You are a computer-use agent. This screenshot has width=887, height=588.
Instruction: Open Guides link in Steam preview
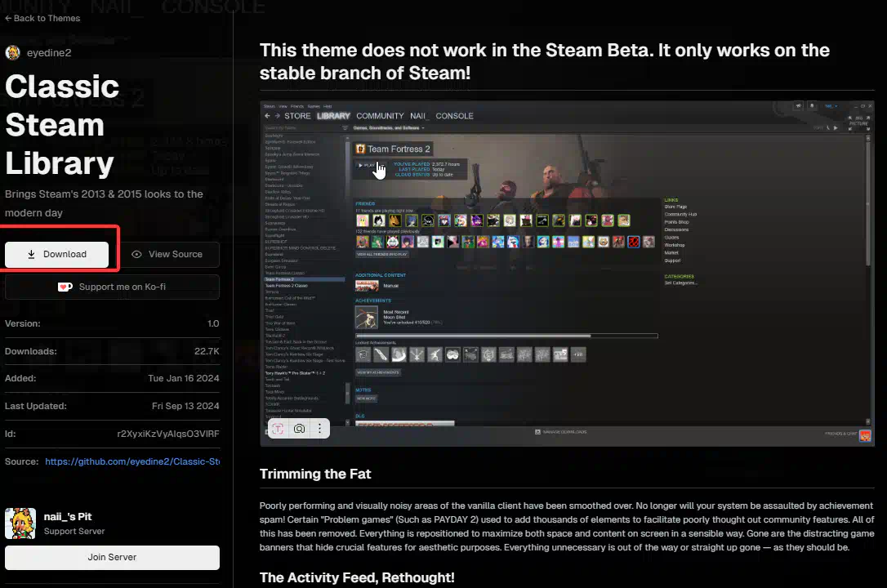point(671,238)
